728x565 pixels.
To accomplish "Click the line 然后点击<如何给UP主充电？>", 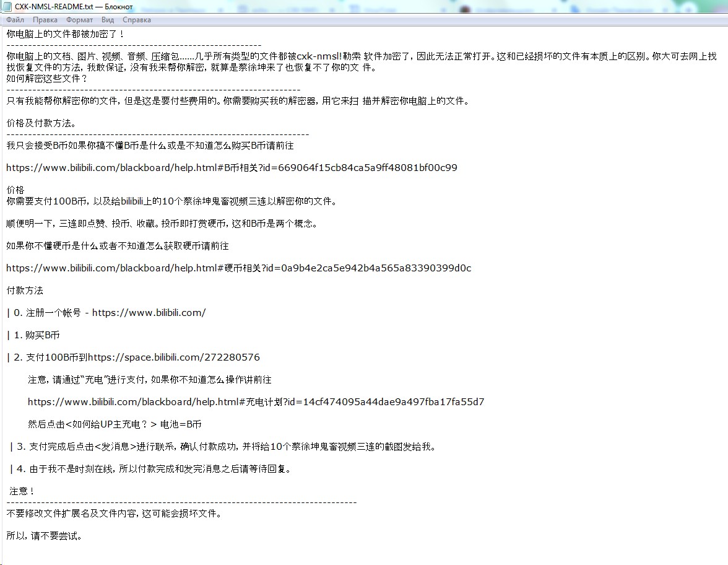I will pos(115,424).
